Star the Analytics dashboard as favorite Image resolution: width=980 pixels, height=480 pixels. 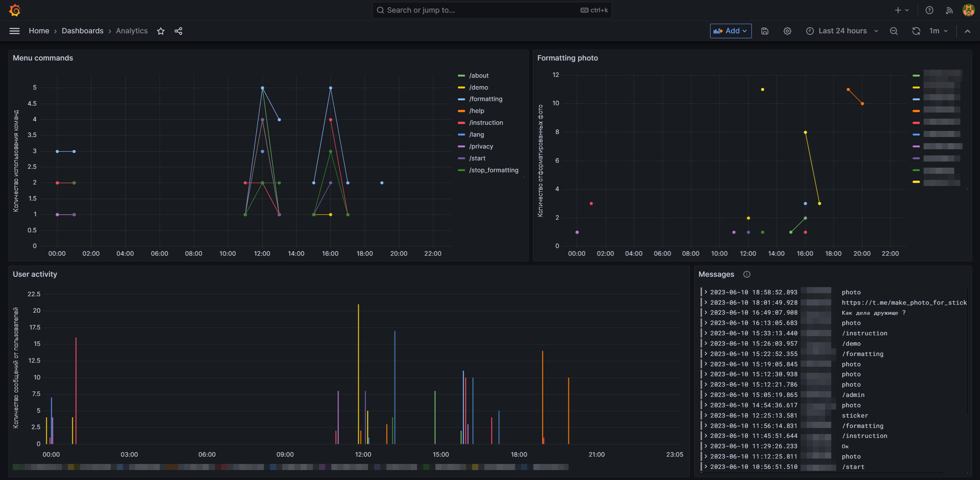(x=161, y=31)
